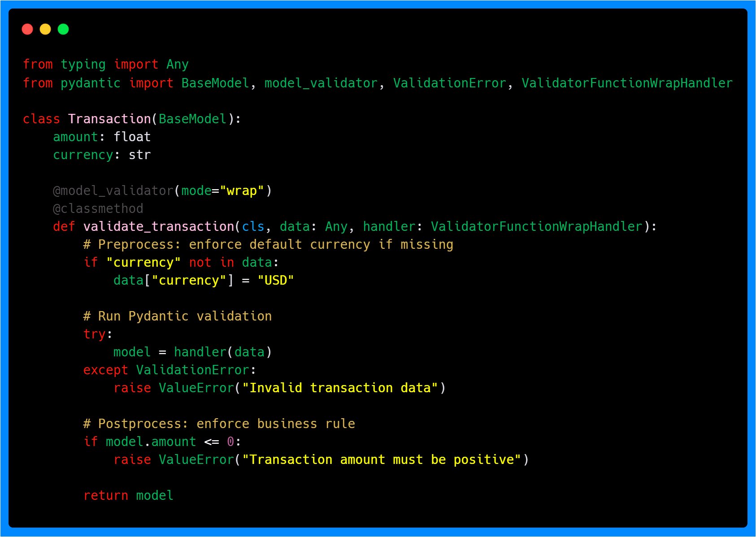The height and width of the screenshot is (537, 756).
Task: Click the "Transaction amount must be positive" message
Action: click(383, 459)
